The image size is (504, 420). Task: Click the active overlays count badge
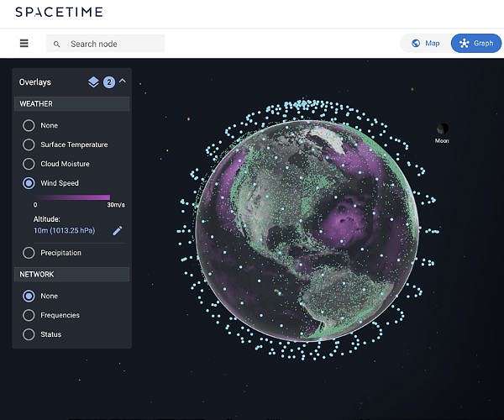tap(108, 81)
